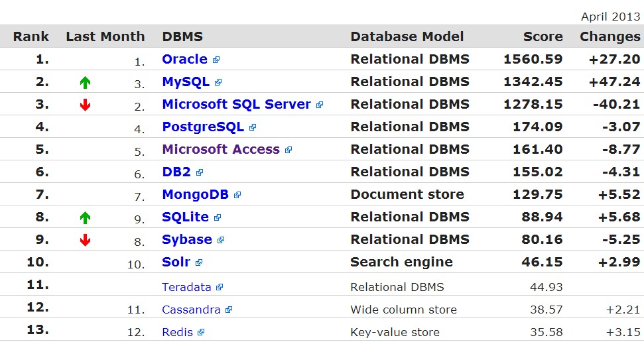This screenshot has width=644, height=346.
Task: Click the external link icon next to Oracle
Action: click(x=216, y=60)
